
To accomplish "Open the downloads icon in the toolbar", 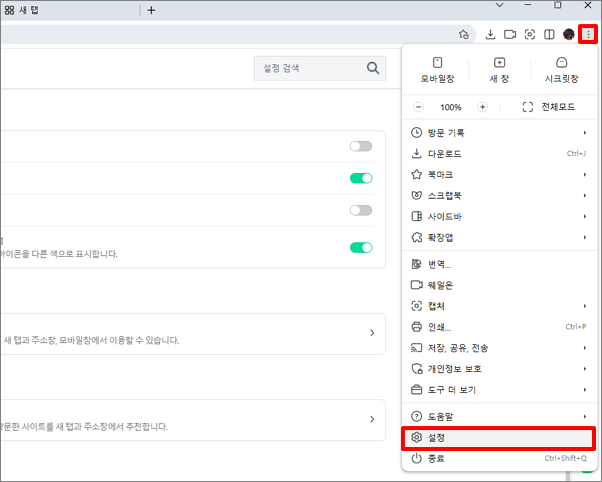I will click(x=490, y=35).
